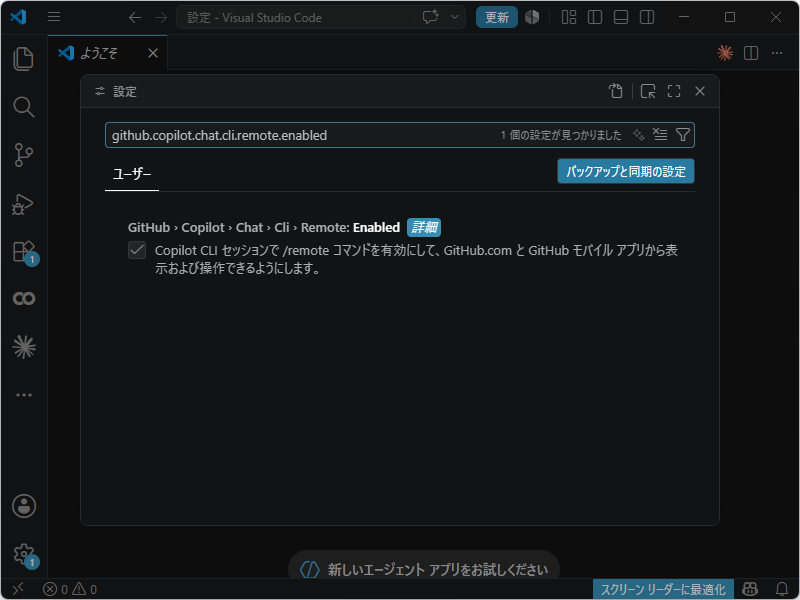The height and width of the screenshot is (600, 800).
Task: Open Source Control view
Action: [23, 155]
